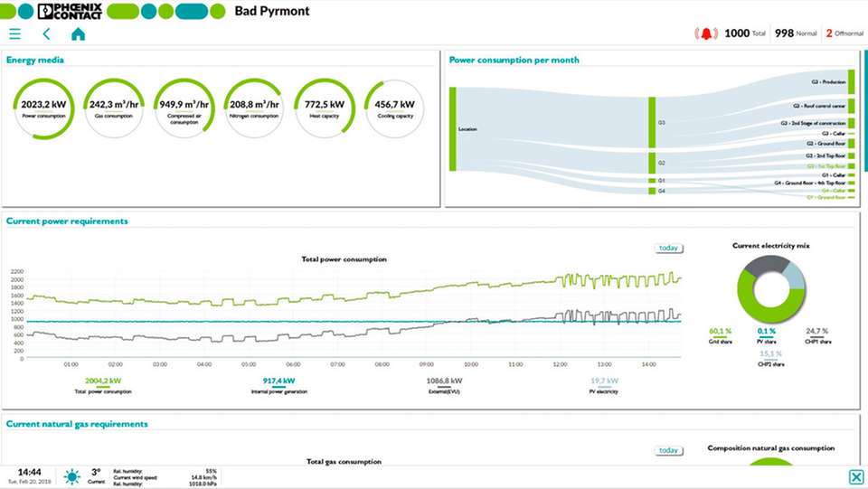Click the home icon in the toolbar
This screenshot has width=868, height=489.
pos(78,33)
